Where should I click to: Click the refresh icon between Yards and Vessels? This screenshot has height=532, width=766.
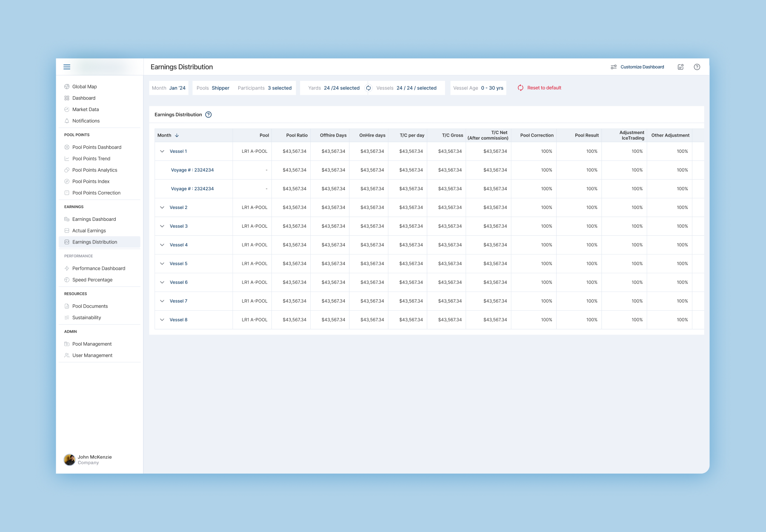(x=369, y=88)
